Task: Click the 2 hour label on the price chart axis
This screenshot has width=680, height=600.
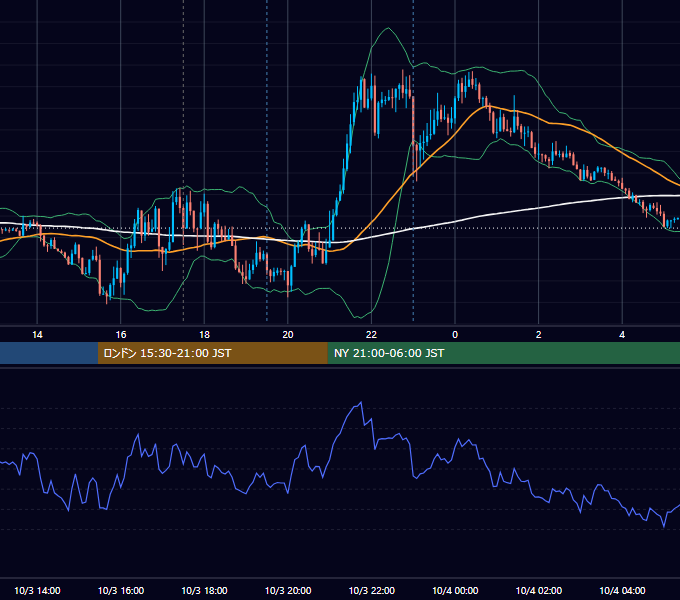Action: click(x=539, y=335)
